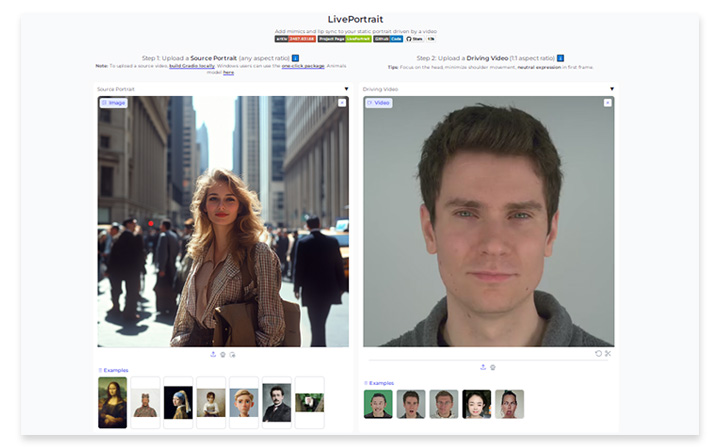Remove the source portrait image with X
This screenshot has height=448, width=720.
[342, 102]
